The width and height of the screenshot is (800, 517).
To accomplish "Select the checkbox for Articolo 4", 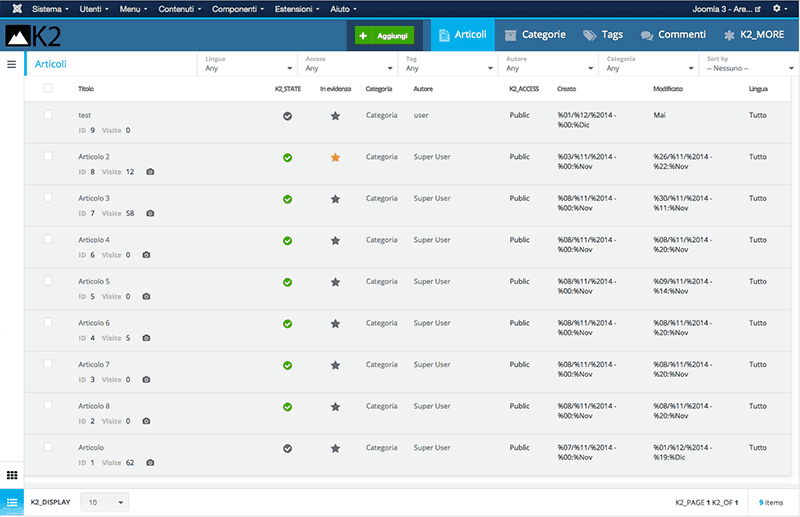I will tap(48, 240).
